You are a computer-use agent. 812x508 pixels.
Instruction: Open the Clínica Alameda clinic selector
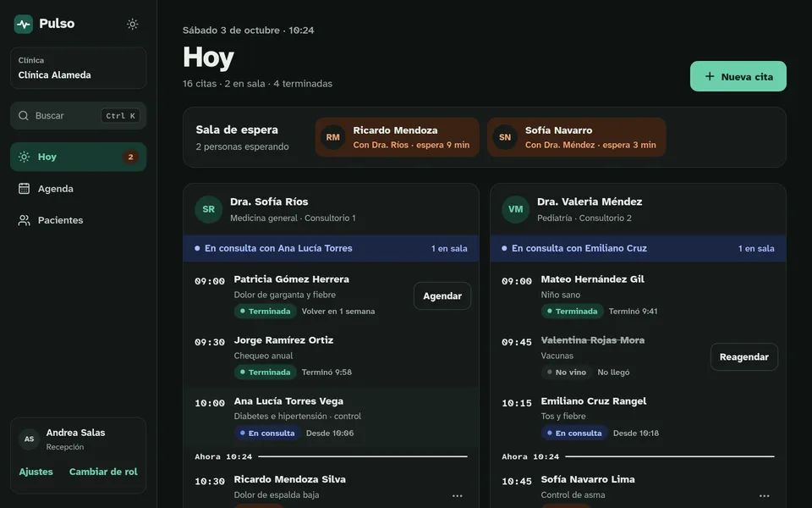[x=78, y=68]
